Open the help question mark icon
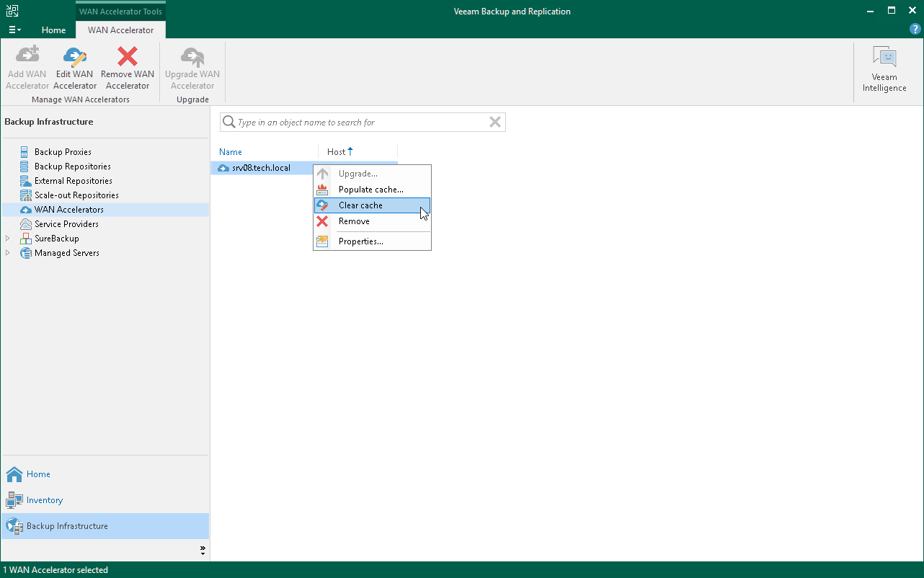Image resolution: width=924 pixels, height=578 pixels. (915, 30)
